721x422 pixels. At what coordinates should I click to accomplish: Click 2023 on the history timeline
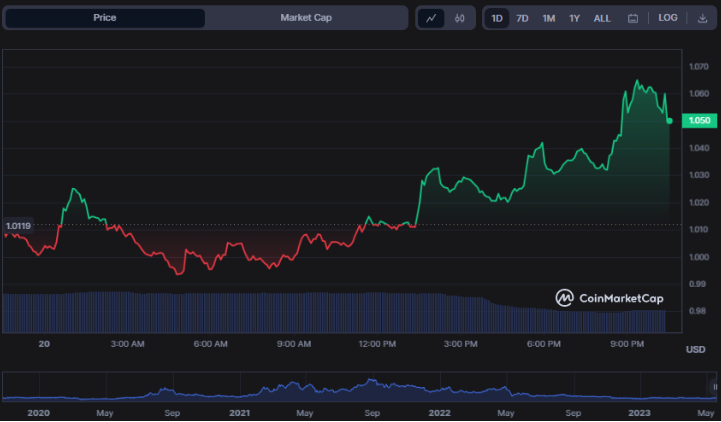pyautogui.click(x=639, y=413)
